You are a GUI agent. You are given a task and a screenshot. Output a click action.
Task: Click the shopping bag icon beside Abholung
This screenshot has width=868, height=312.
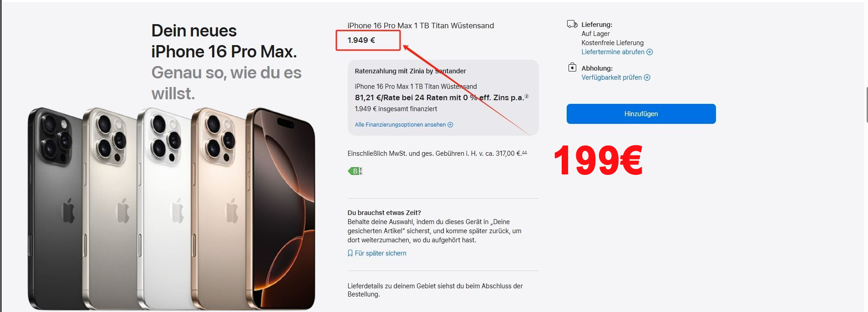coord(572,67)
